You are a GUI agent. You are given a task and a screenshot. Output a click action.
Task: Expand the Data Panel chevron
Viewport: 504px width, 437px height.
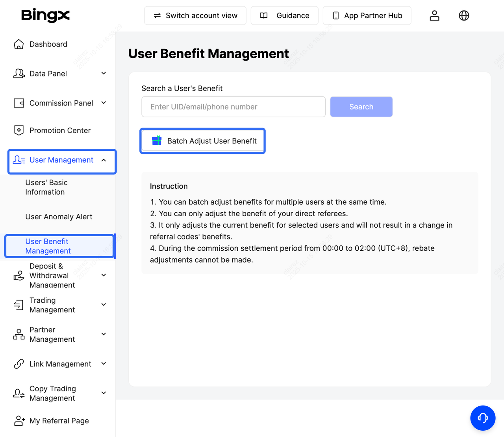click(x=104, y=73)
